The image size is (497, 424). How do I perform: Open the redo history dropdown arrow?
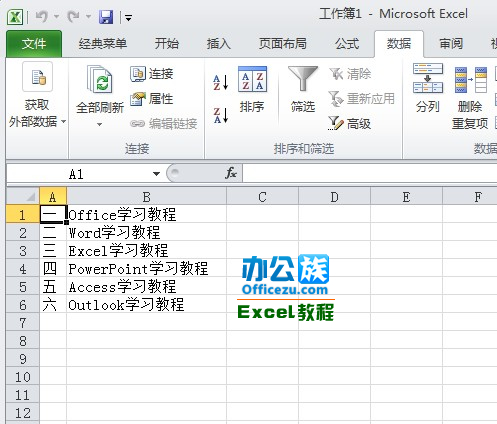(88, 16)
